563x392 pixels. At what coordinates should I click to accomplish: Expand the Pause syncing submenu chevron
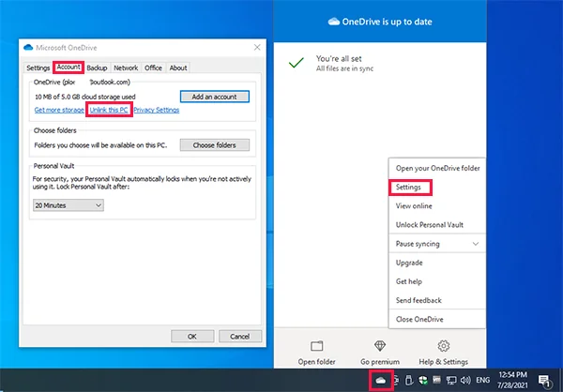476,244
